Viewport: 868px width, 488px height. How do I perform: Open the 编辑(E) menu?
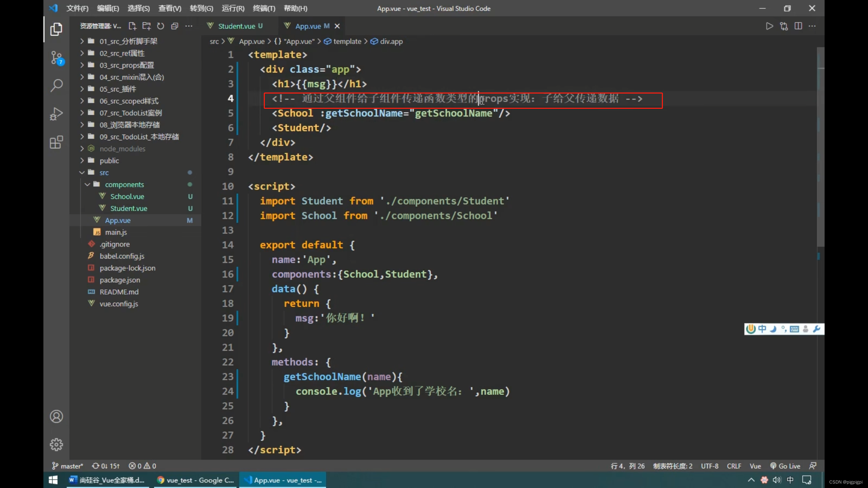click(108, 8)
